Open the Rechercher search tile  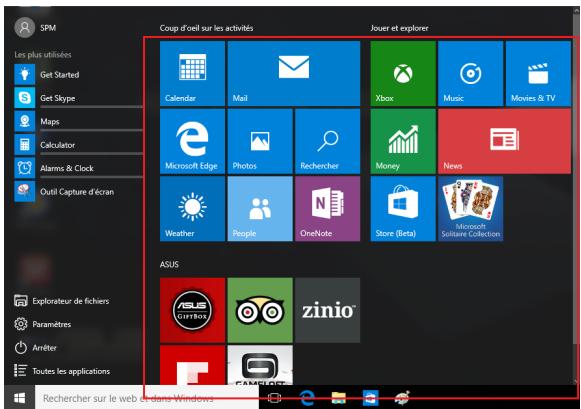click(x=328, y=141)
